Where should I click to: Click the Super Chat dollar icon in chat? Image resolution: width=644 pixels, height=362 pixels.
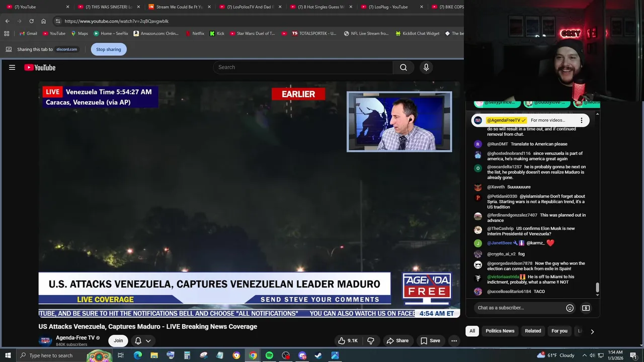click(x=586, y=308)
